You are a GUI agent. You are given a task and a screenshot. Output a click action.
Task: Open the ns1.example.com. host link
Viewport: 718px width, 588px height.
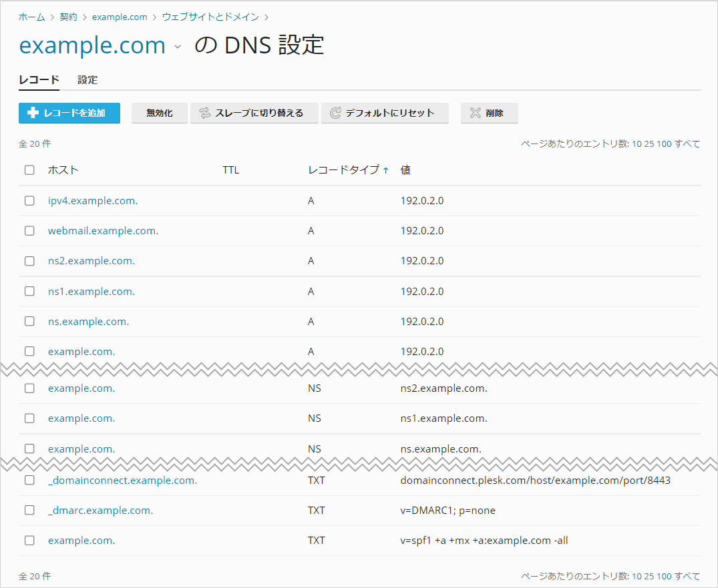click(92, 291)
